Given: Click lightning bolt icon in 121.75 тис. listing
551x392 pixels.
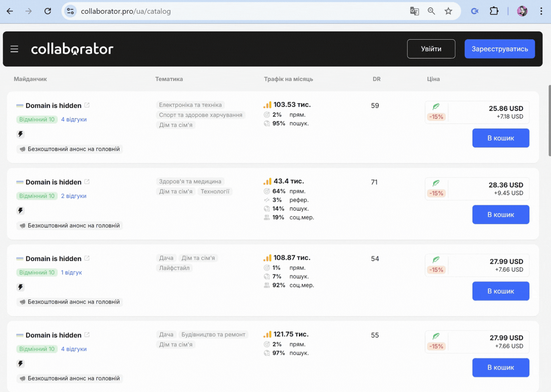Looking at the screenshot, I should coord(20,364).
